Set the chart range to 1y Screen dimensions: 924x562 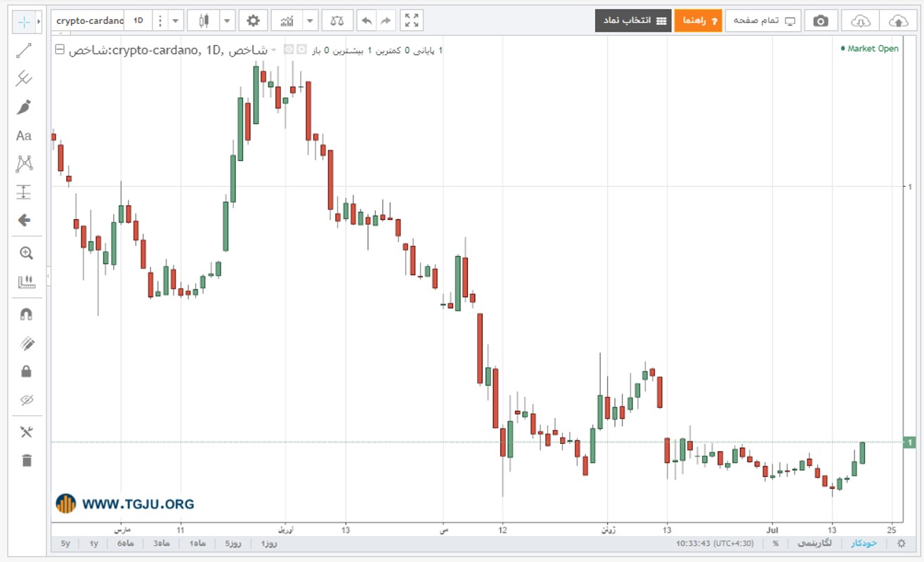[93, 543]
